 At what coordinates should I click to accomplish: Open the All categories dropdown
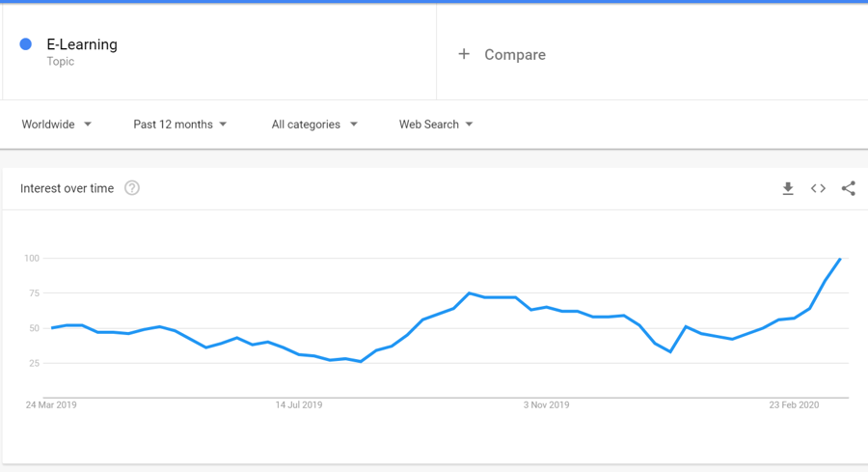point(313,125)
